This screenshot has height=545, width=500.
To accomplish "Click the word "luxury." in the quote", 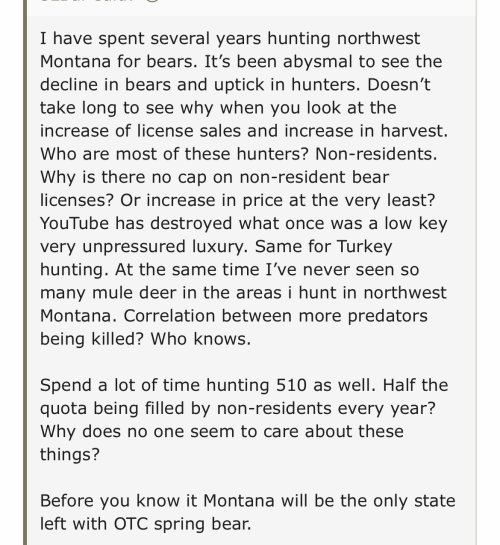I will [220, 246].
